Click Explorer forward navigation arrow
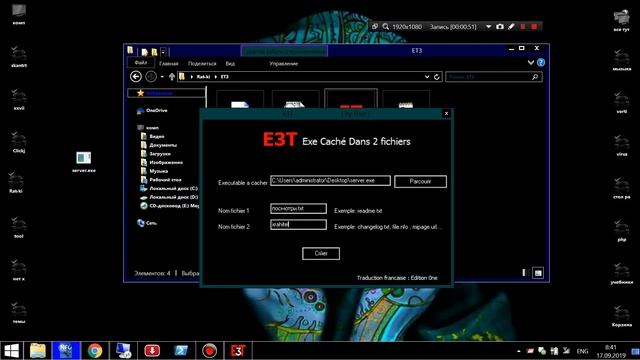640x360 pixels. 151,76
